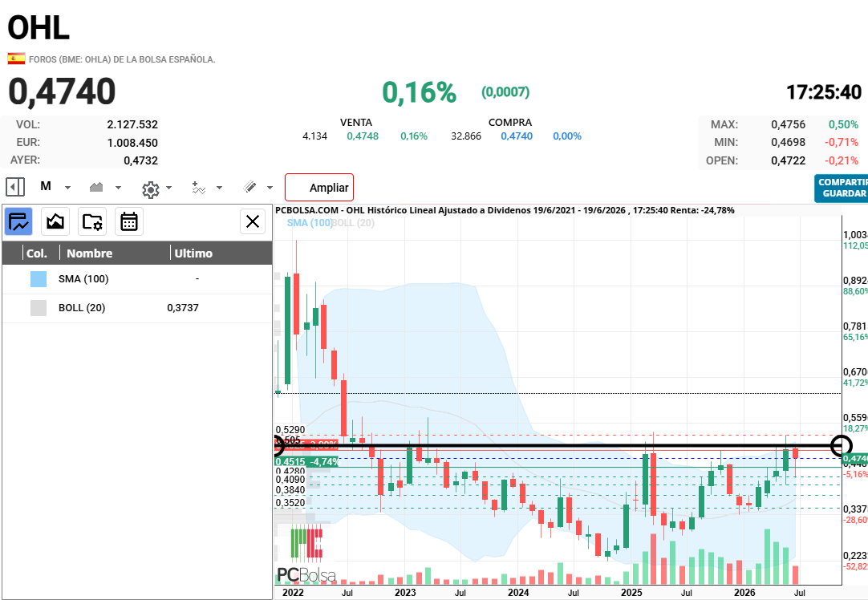
Task: Expand chart type dropdown arrow
Action: point(118,188)
